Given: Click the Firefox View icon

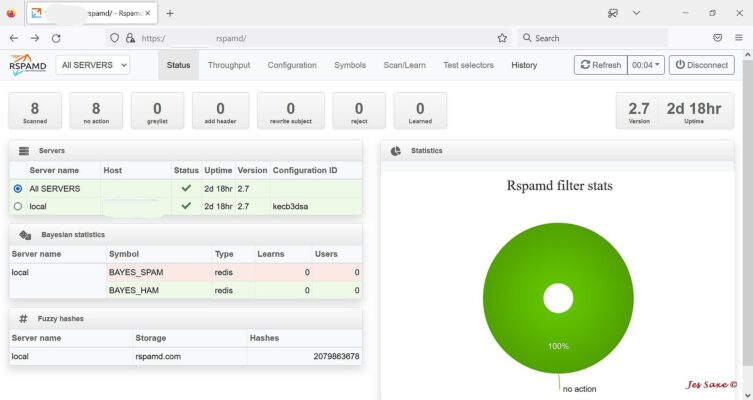Looking at the screenshot, I should 11,13.
